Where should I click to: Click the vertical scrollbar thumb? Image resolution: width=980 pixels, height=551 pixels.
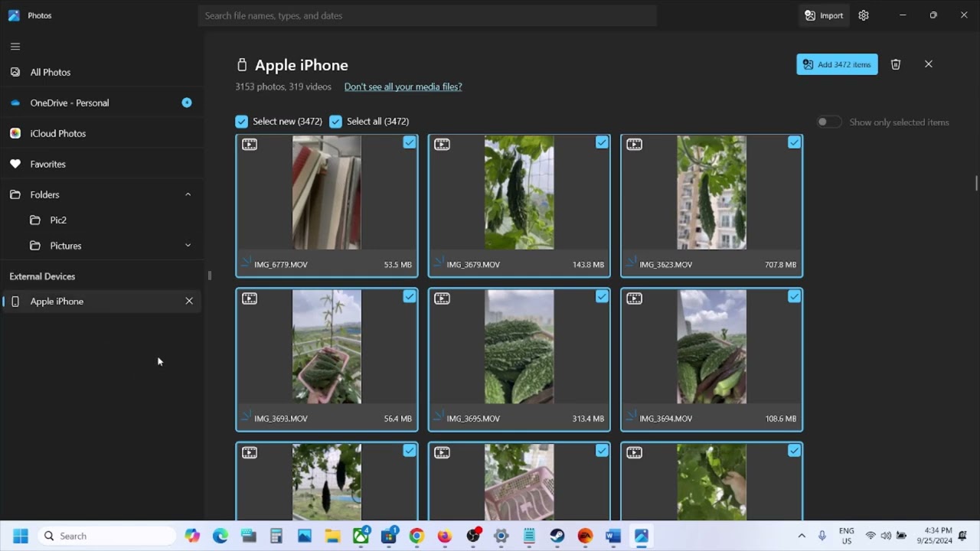click(976, 183)
